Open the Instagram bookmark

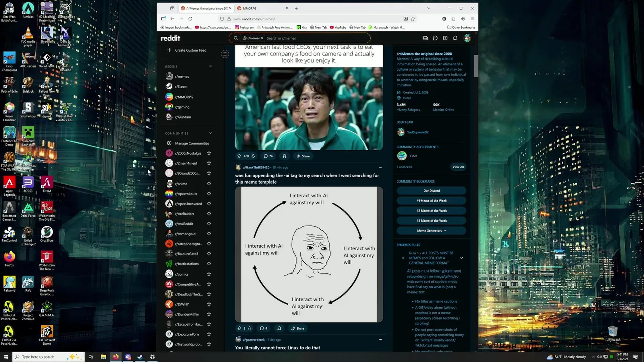pyautogui.click(x=245, y=27)
